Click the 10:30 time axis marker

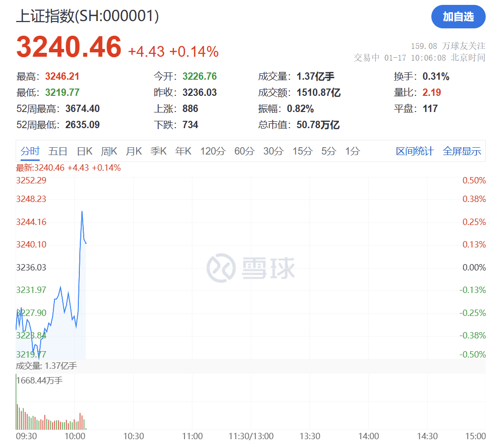(134, 436)
